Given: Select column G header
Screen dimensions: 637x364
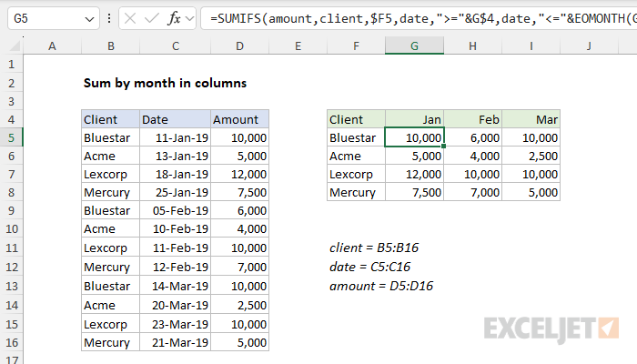Looking at the screenshot, I should (414, 45).
